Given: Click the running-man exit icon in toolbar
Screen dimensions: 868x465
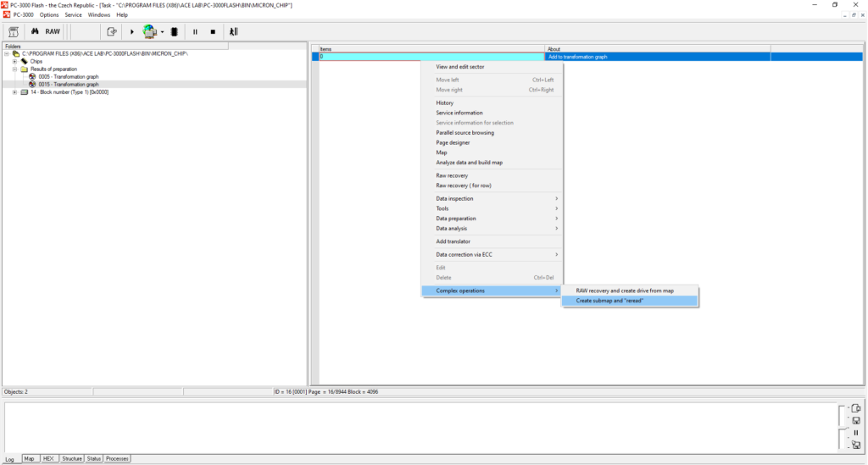Looking at the screenshot, I should pyautogui.click(x=233, y=31).
